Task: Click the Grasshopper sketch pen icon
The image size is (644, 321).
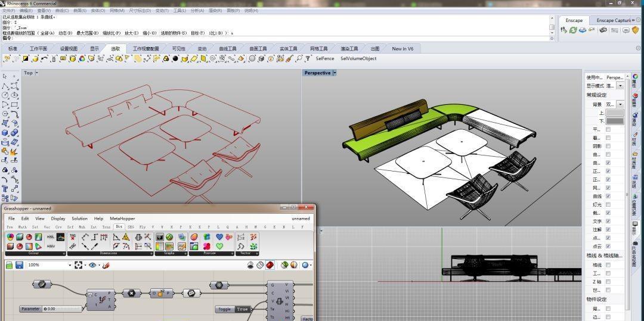Action: [x=106, y=266]
